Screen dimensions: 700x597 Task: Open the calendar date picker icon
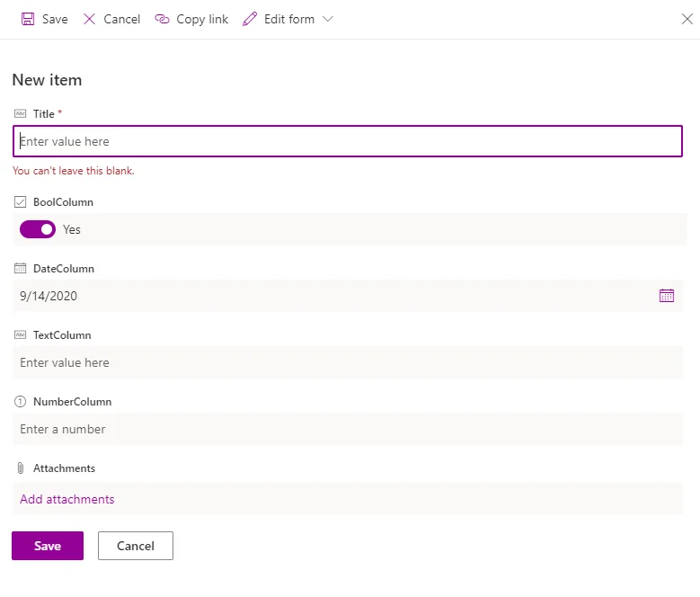[x=666, y=296]
